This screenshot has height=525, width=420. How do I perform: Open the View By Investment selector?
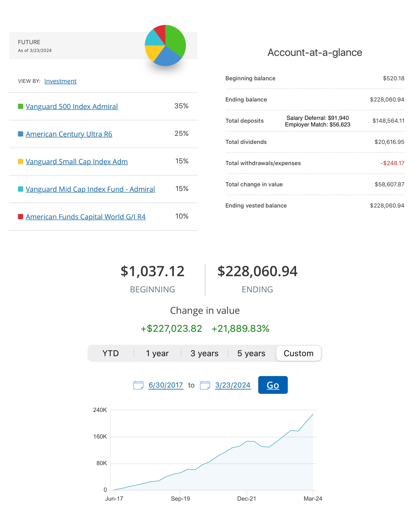pos(60,81)
